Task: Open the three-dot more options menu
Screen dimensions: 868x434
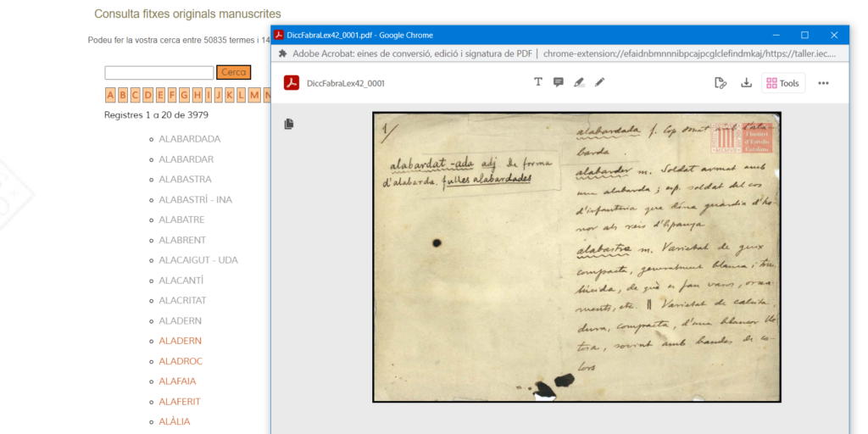Action: (x=823, y=83)
